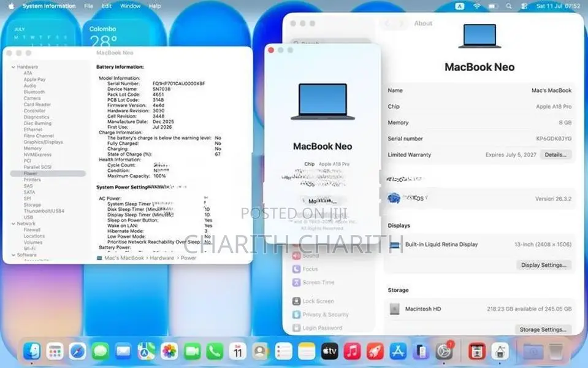Select Power in Hardware list
Screen dimensions: 588x368
point(48,174)
